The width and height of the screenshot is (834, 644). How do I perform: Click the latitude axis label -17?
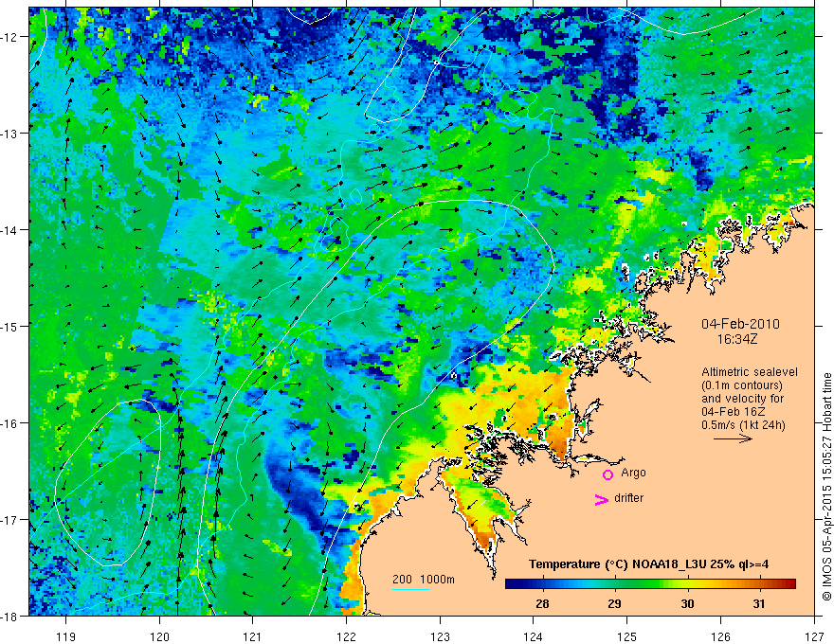pos(9,520)
